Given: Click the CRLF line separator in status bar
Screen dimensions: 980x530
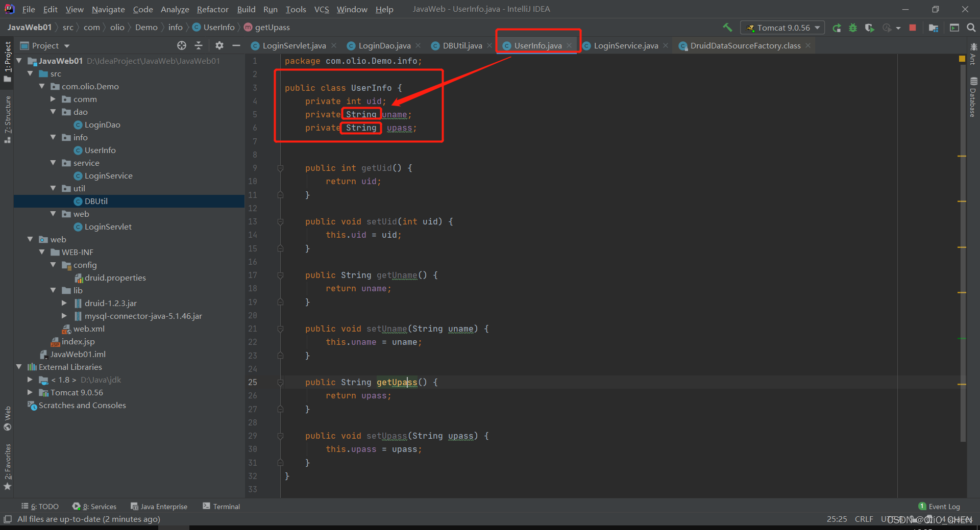Looking at the screenshot, I should [x=864, y=519].
